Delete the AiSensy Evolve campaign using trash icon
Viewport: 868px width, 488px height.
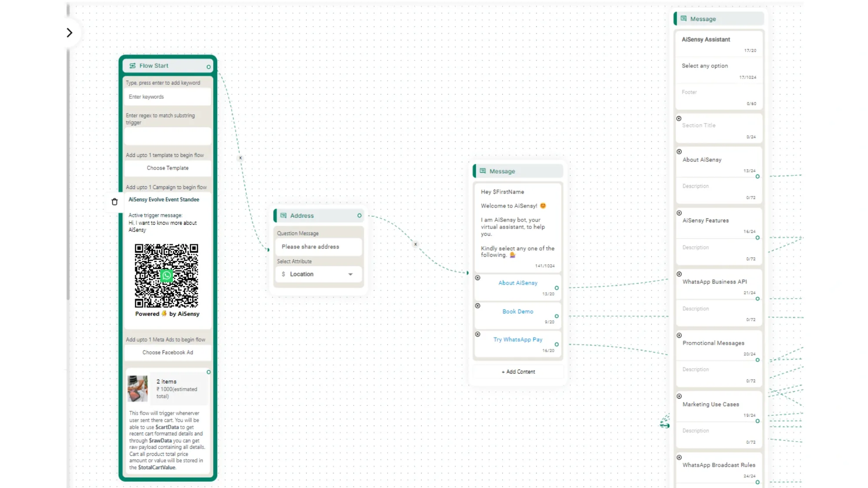pyautogui.click(x=114, y=201)
